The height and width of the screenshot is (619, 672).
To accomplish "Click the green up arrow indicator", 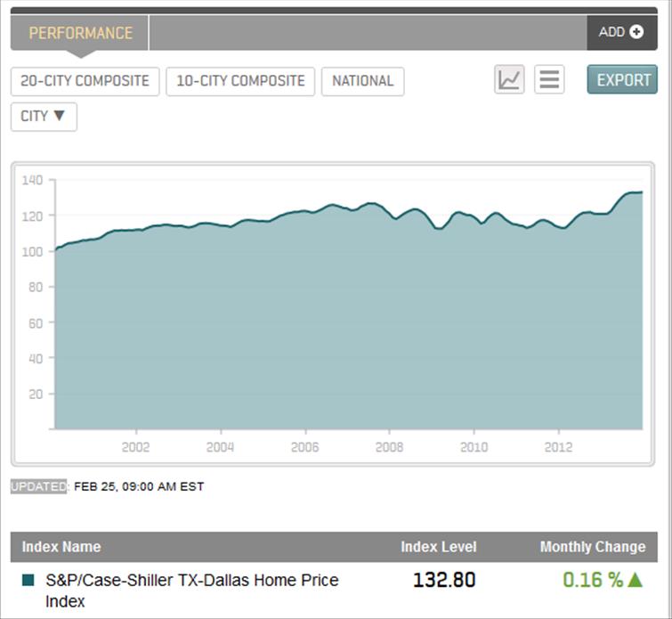I will (635, 580).
